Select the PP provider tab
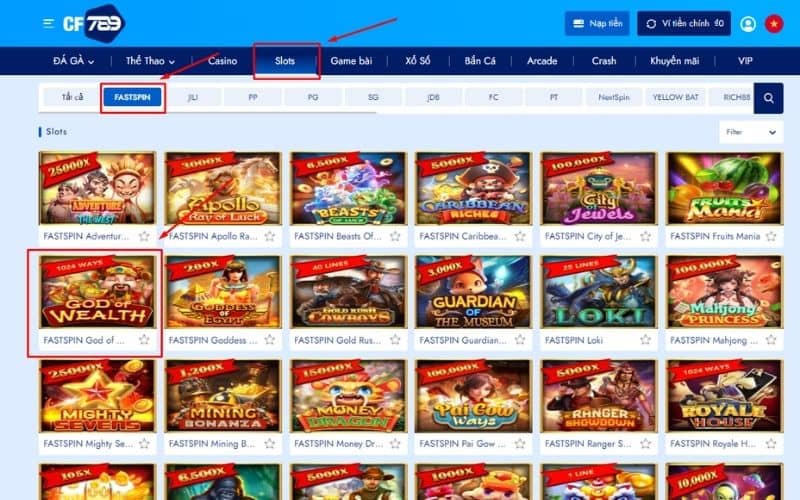The image size is (800, 500). coord(253,97)
